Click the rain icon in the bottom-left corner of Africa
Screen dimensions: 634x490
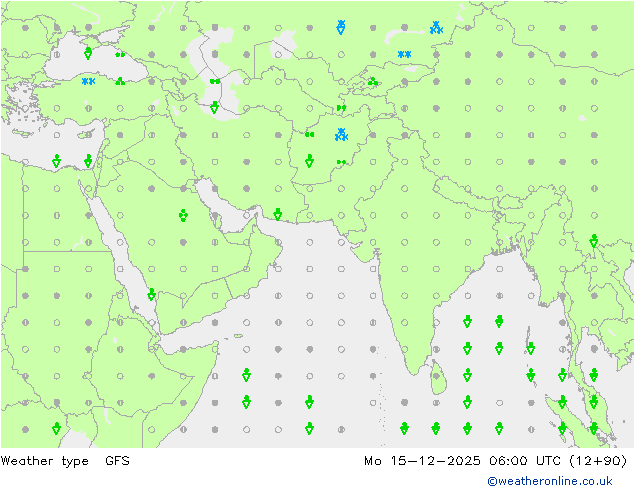point(56,428)
